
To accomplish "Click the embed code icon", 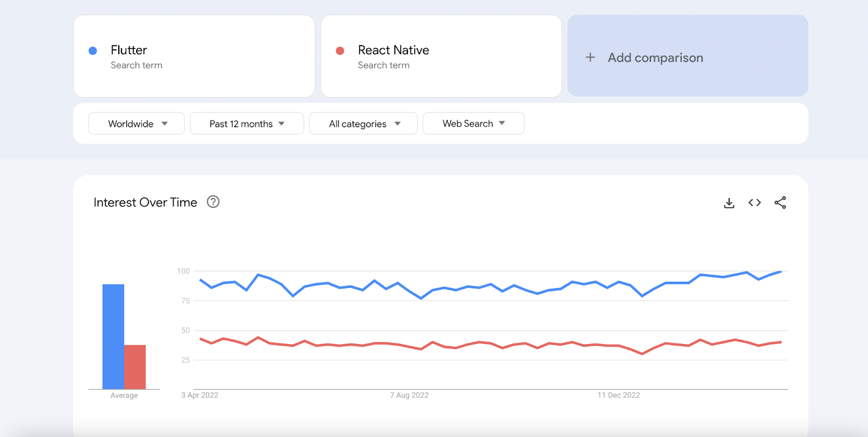I will [755, 202].
